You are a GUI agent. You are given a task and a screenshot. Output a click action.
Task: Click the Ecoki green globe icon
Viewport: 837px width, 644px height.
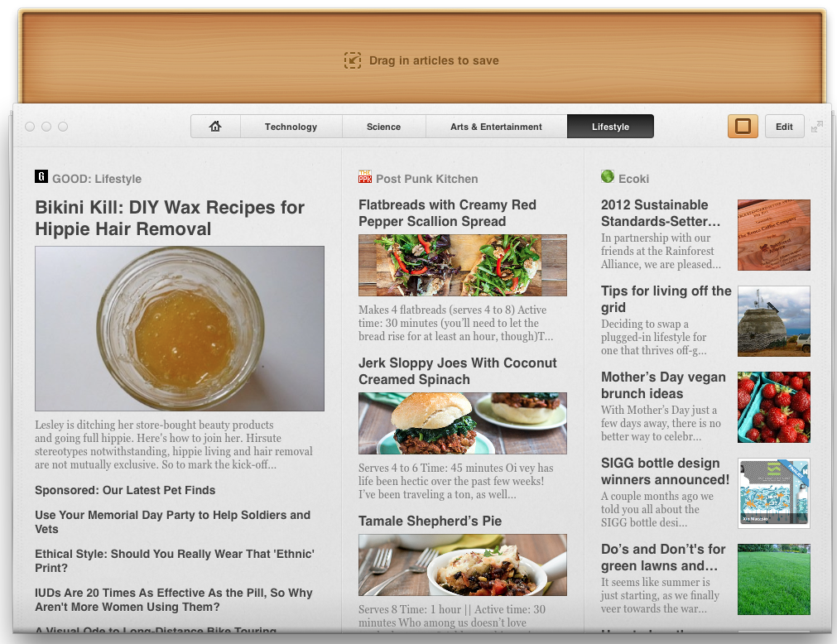[x=608, y=176]
